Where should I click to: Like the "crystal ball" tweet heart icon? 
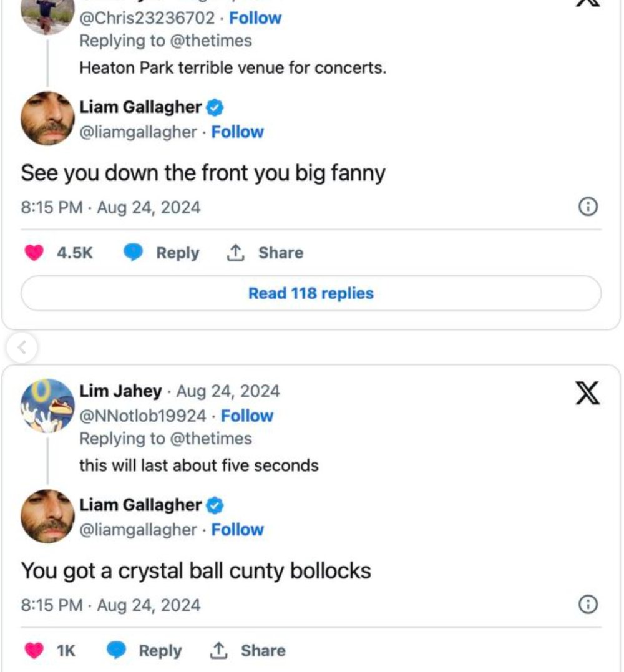coord(34,651)
